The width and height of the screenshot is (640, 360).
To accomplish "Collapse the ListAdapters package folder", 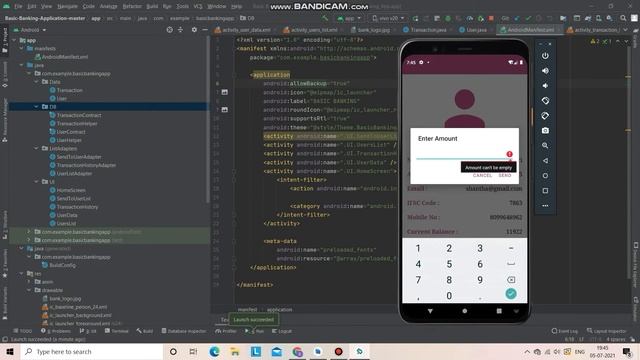I will click(x=36, y=148).
